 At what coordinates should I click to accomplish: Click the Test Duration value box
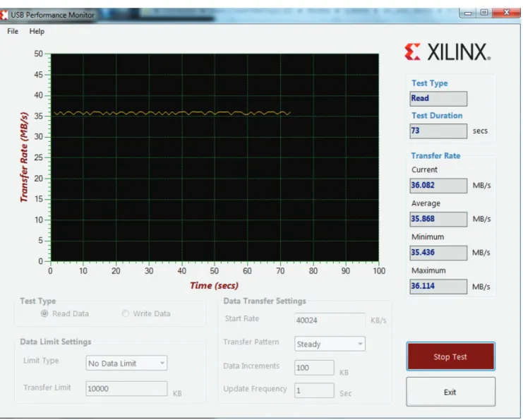pos(438,131)
